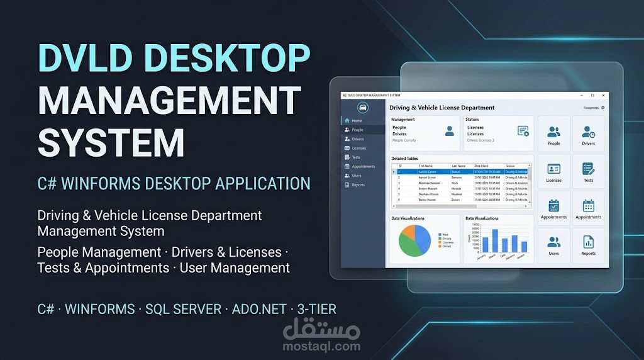Click the car logo atop the sidebar
Image resolution: width=644 pixels, height=360 pixels.
(x=363, y=108)
